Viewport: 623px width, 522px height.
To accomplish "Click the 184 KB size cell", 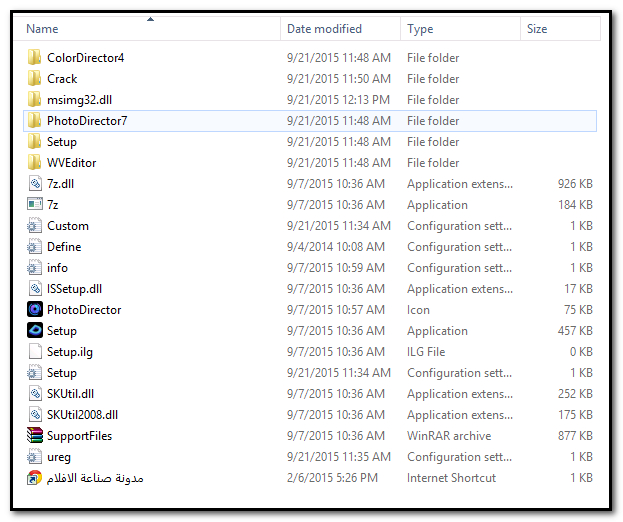I will point(575,205).
